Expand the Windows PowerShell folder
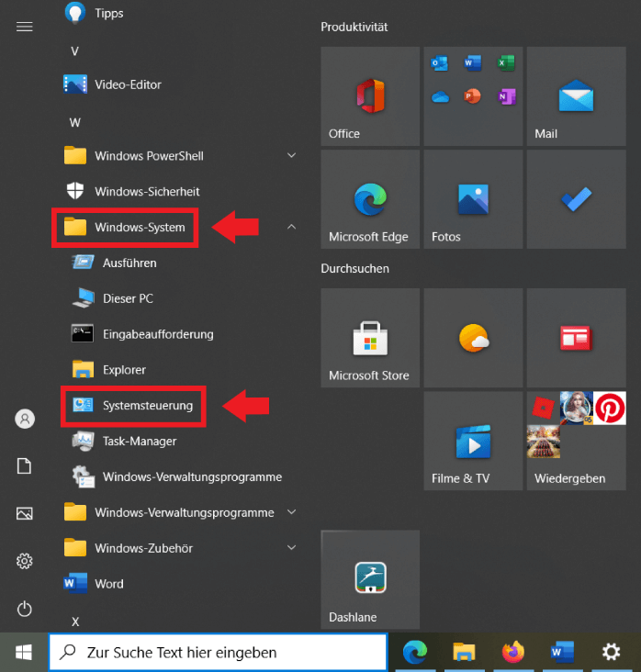The image size is (641, 672). [292, 156]
